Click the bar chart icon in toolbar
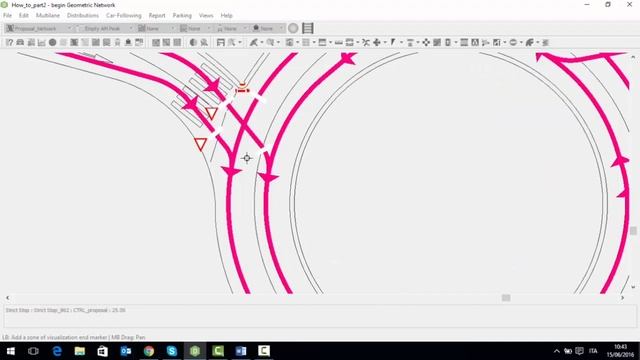640x360 pixels. (x=42, y=42)
